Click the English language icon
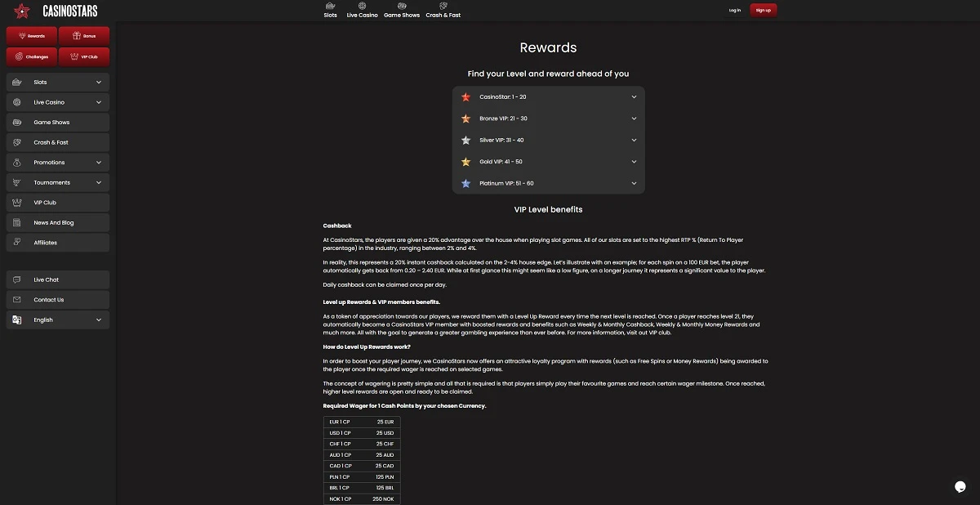This screenshot has height=505, width=980. [17, 320]
